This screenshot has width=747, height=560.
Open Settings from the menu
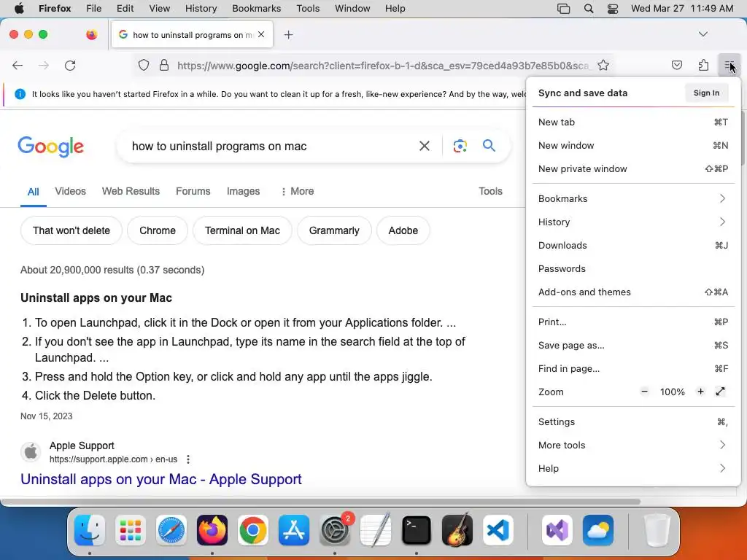(x=632, y=422)
